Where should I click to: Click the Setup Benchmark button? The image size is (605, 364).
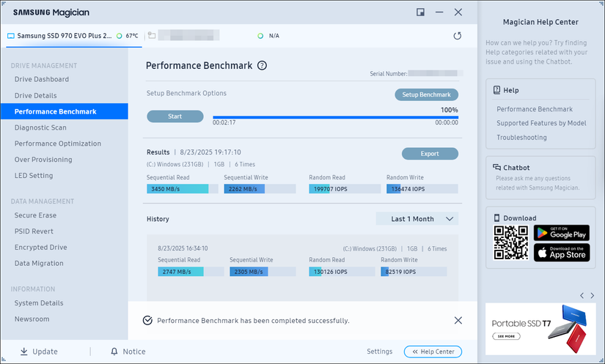[x=426, y=95]
